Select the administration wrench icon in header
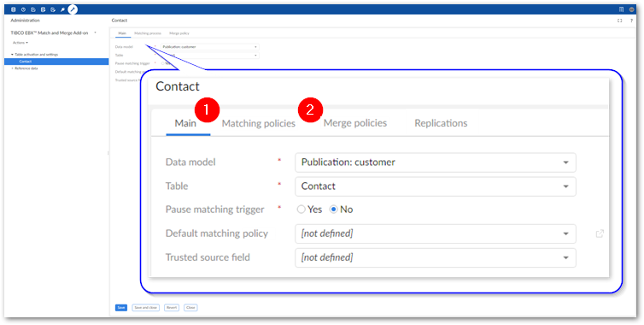 63,9
